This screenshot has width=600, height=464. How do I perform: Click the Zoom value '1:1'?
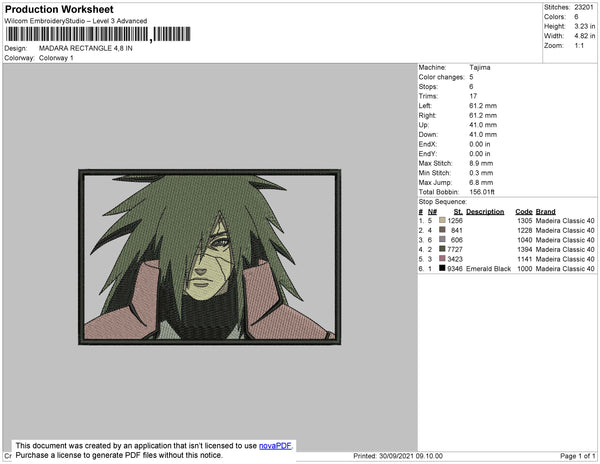pos(579,46)
